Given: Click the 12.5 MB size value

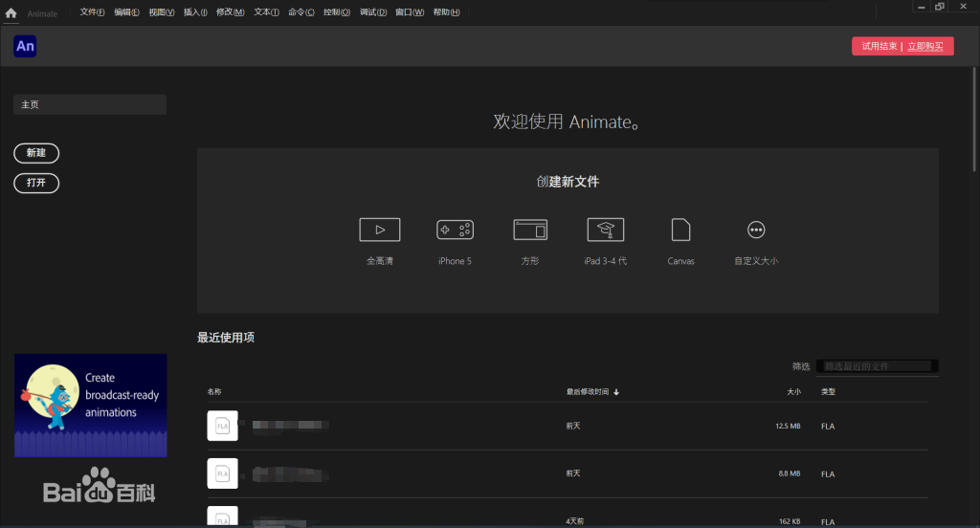Looking at the screenshot, I should tap(789, 427).
